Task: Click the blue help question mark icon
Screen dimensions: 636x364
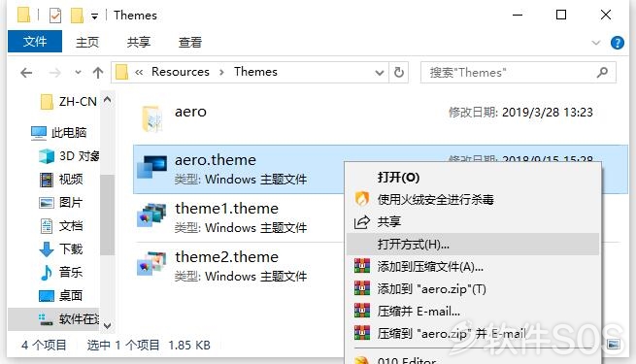Action: 618,42
